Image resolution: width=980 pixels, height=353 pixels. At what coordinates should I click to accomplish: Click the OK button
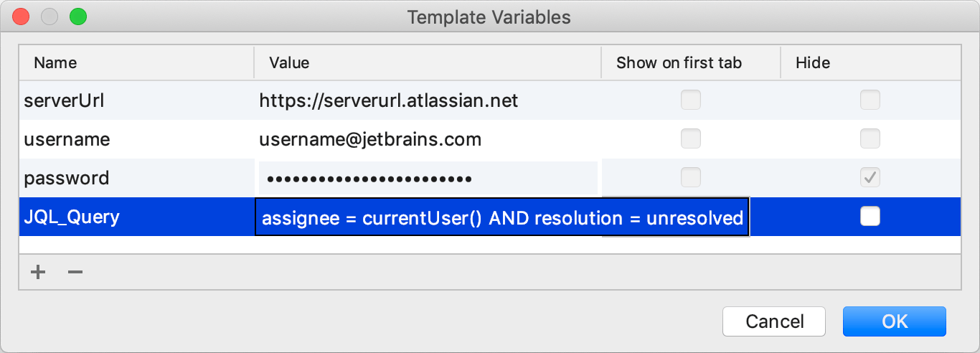(895, 321)
